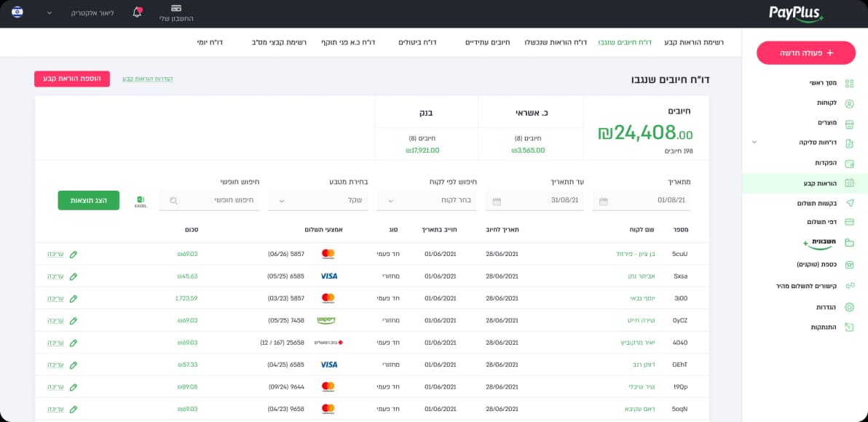Open לקוחות in the sidebar
Screen dimensions: 868x422
pos(826,103)
